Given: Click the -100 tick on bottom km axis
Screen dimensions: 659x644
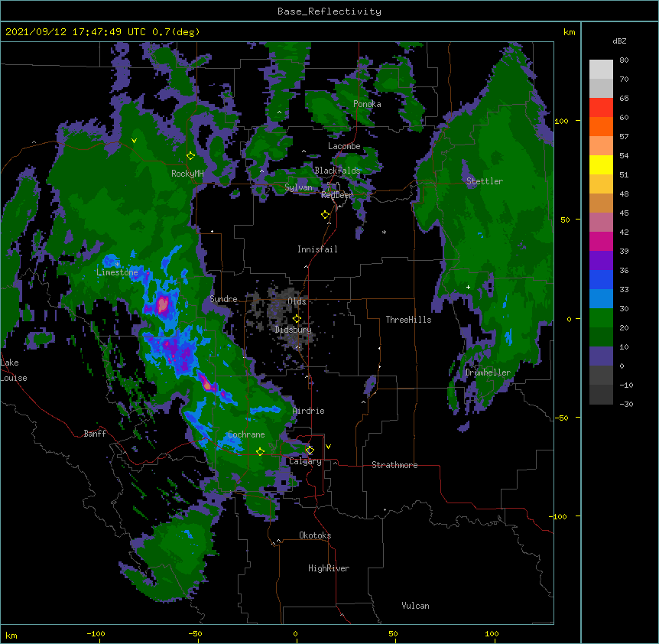Looking at the screenshot, I should click(96, 633).
